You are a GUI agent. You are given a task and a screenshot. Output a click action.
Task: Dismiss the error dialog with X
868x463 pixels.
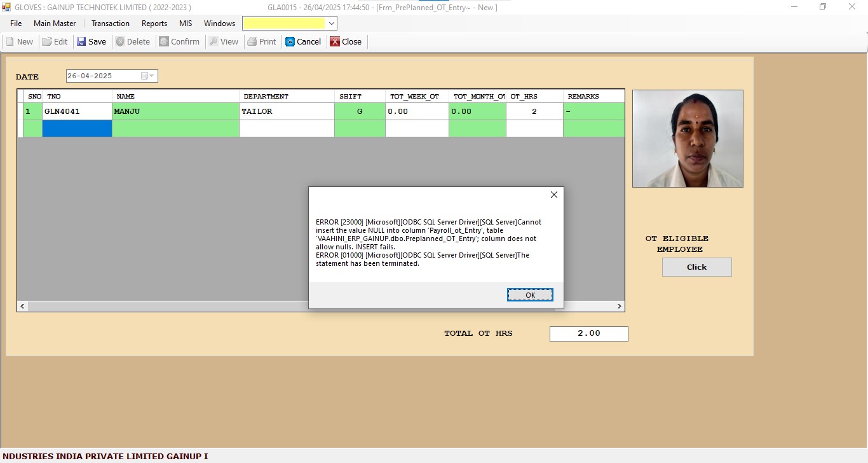(x=553, y=195)
